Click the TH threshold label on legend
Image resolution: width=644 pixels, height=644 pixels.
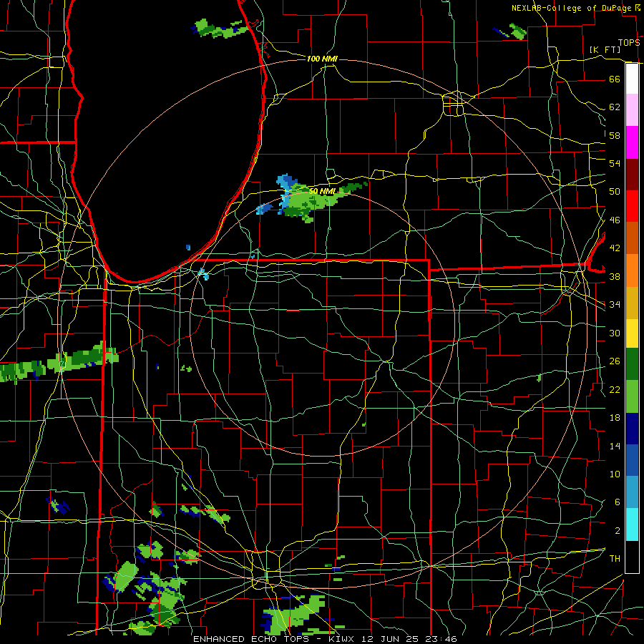pyautogui.click(x=615, y=558)
